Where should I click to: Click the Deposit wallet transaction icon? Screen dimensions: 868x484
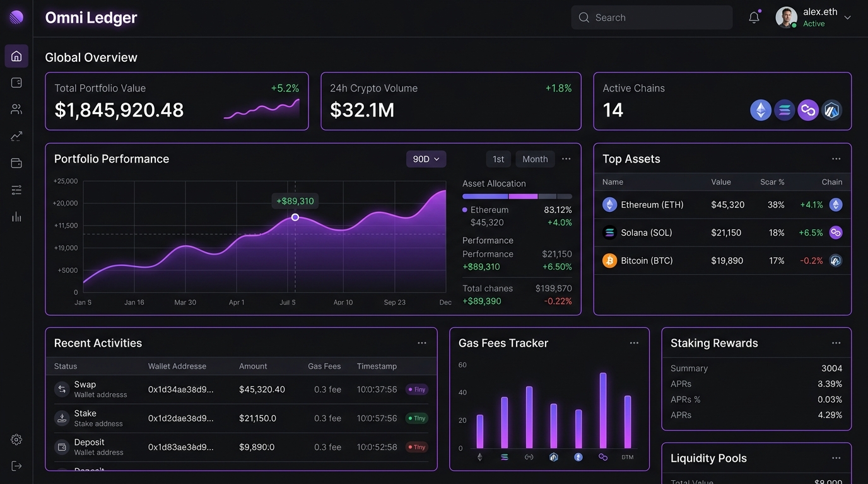coord(62,447)
